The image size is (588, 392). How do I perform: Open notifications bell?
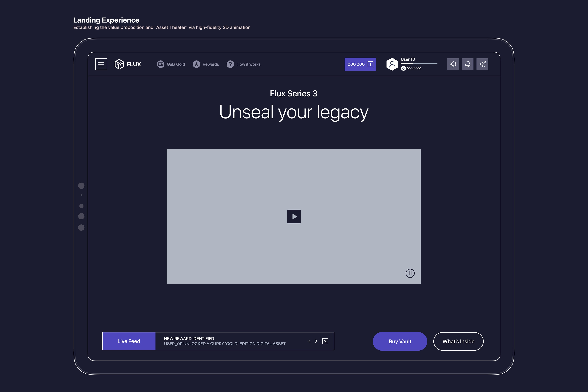467,64
